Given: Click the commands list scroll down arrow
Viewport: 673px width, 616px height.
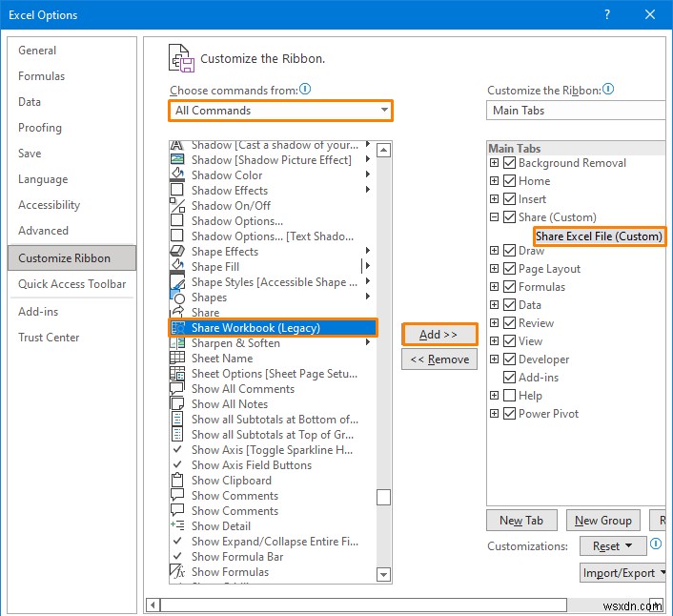Looking at the screenshot, I should (383, 574).
